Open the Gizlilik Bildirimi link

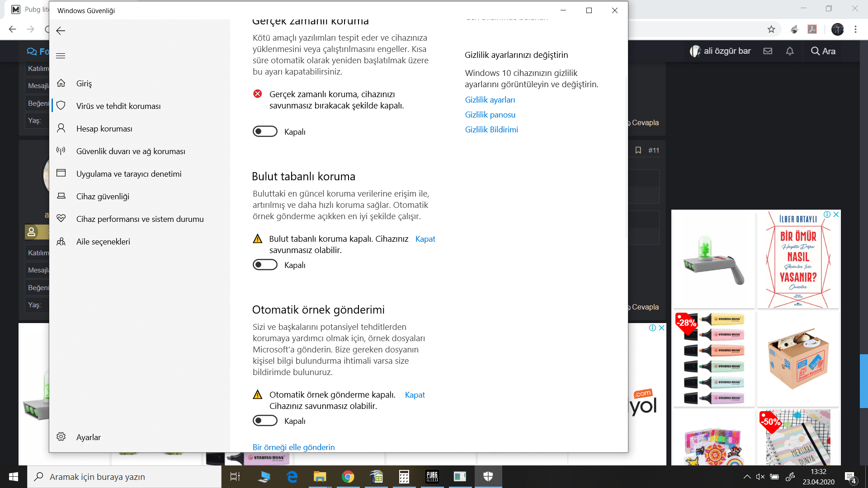pos(491,130)
